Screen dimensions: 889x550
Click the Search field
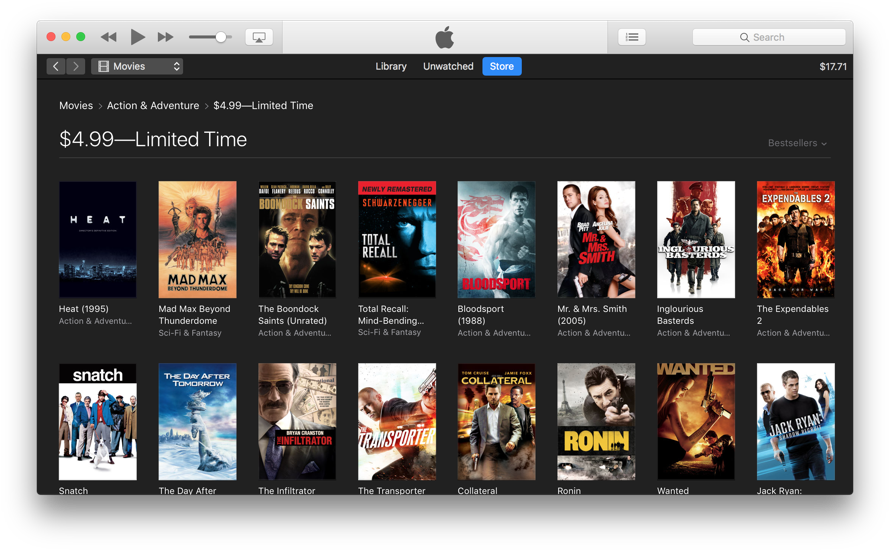coord(769,37)
